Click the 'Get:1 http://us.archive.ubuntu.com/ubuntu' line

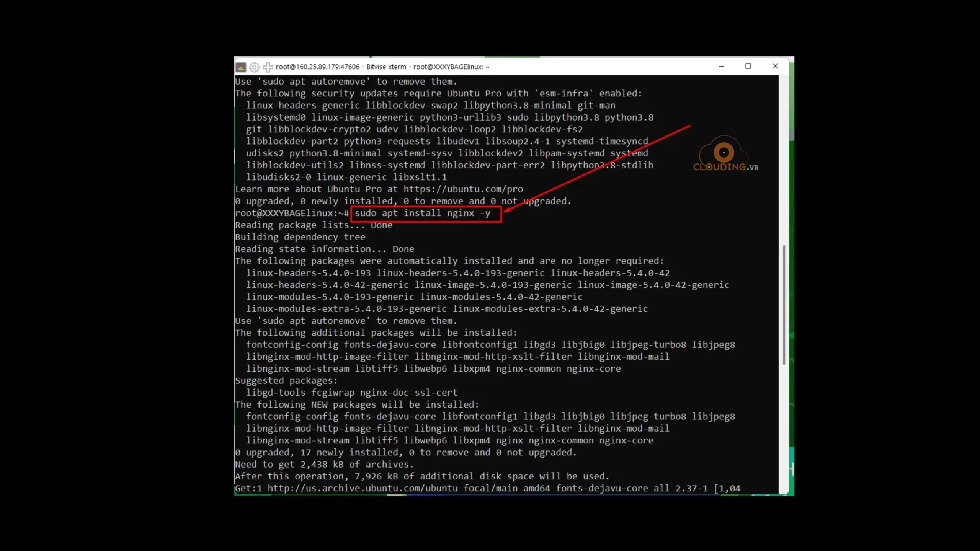(x=488, y=489)
